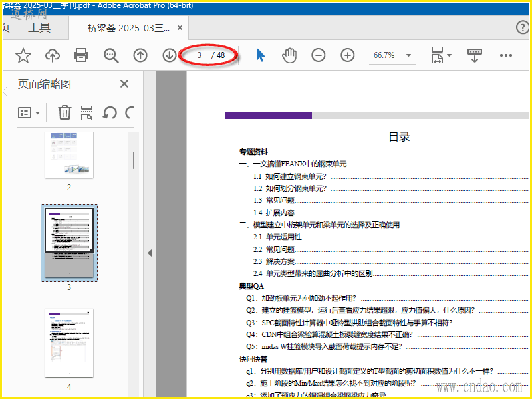Zoom out with the minus circle

tap(319, 55)
